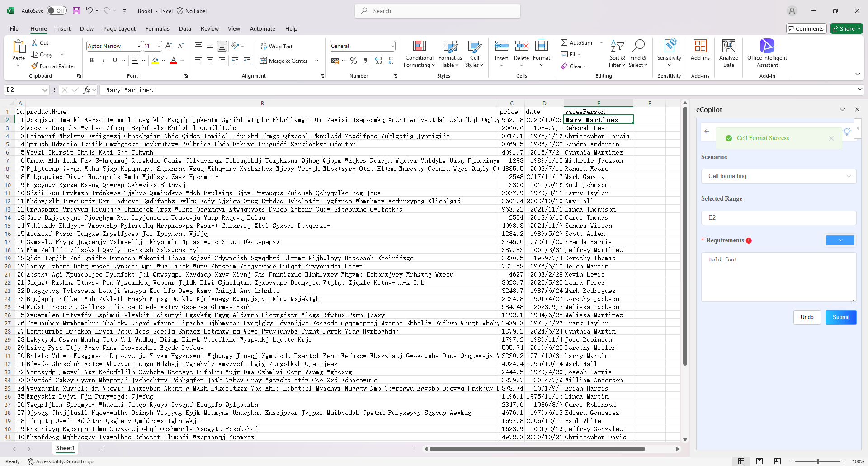Toggle Bold formatting in Font group
The height and width of the screenshot is (466, 868).
(92, 61)
